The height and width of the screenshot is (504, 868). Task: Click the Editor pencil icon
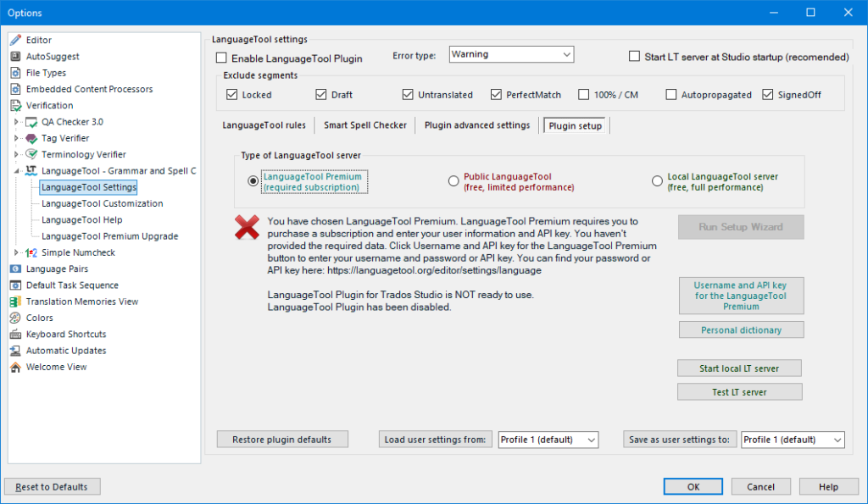tap(15, 40)
